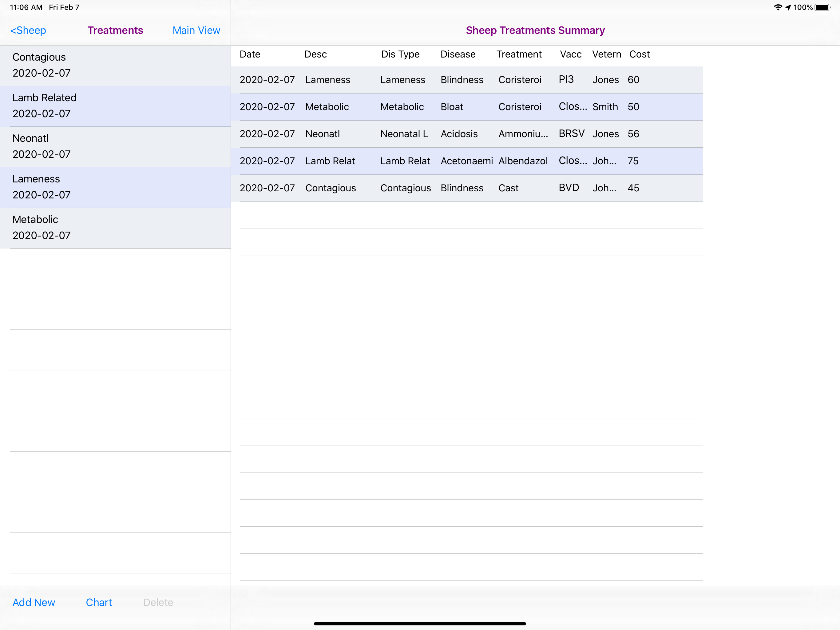Open the Main View
The image size is (840, 630).
coord(196,30)
